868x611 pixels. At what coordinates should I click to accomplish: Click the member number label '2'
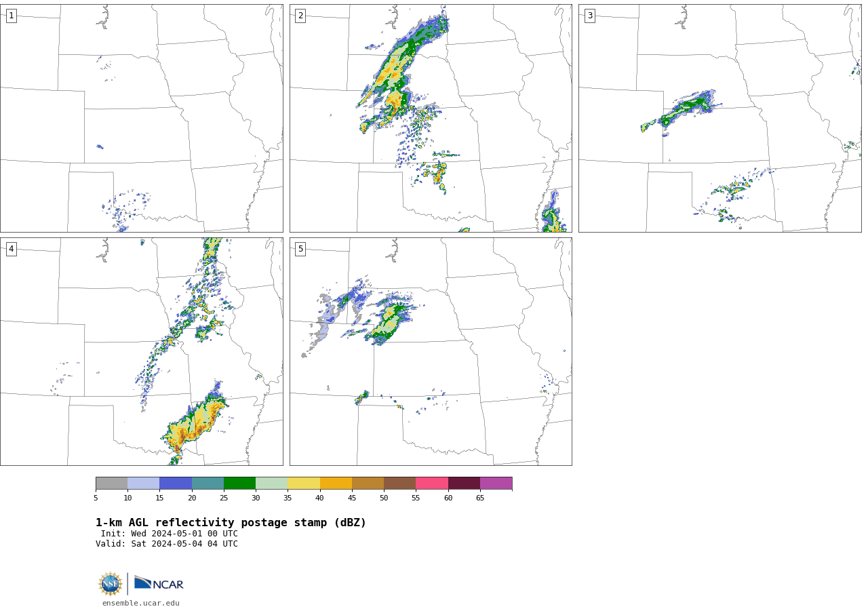[300, 16]
